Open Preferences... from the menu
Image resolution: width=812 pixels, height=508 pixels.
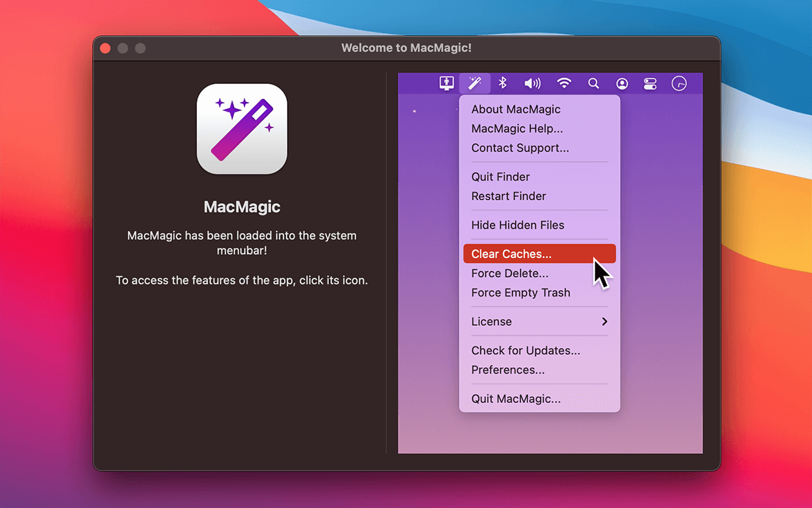pyautogui.click(x=507, y=370)
